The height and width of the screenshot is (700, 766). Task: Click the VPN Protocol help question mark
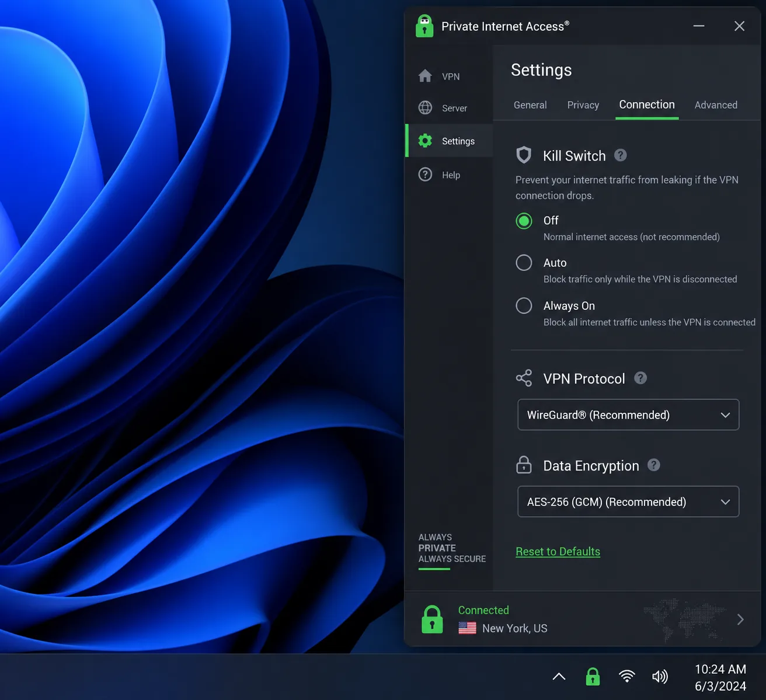tap(640, 378)
